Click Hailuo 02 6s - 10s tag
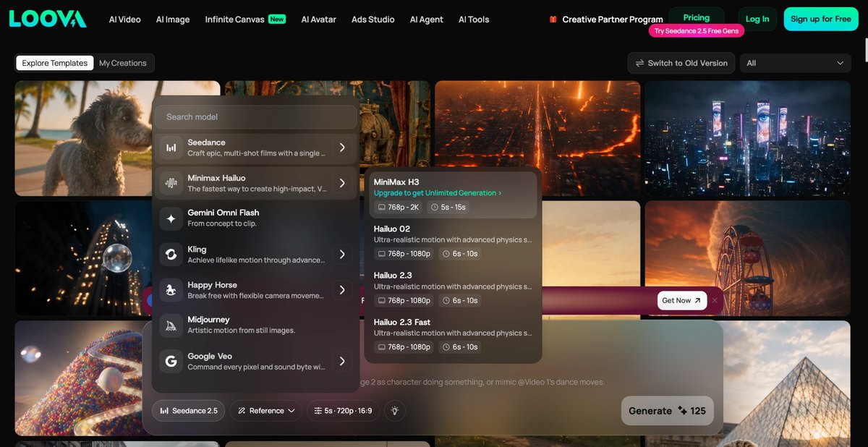Image resolution: width=868 pixels, height=447 pixels. point(460,254)
